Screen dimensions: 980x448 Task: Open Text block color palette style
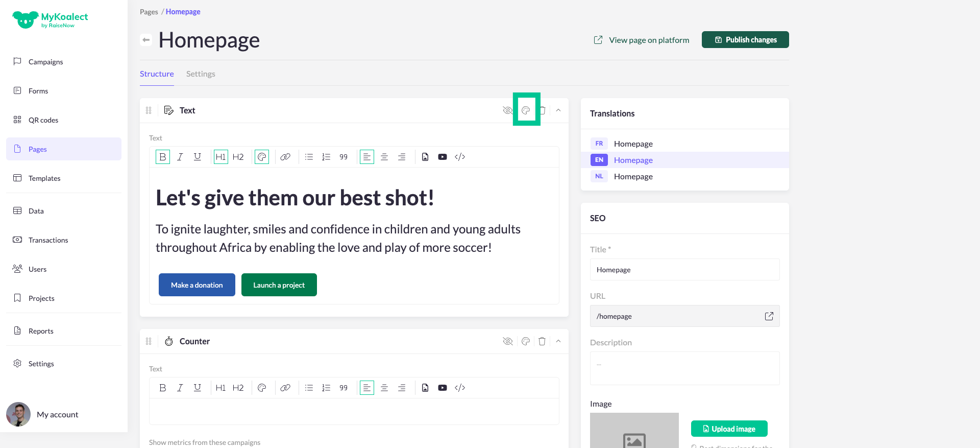tap(526, 110)
